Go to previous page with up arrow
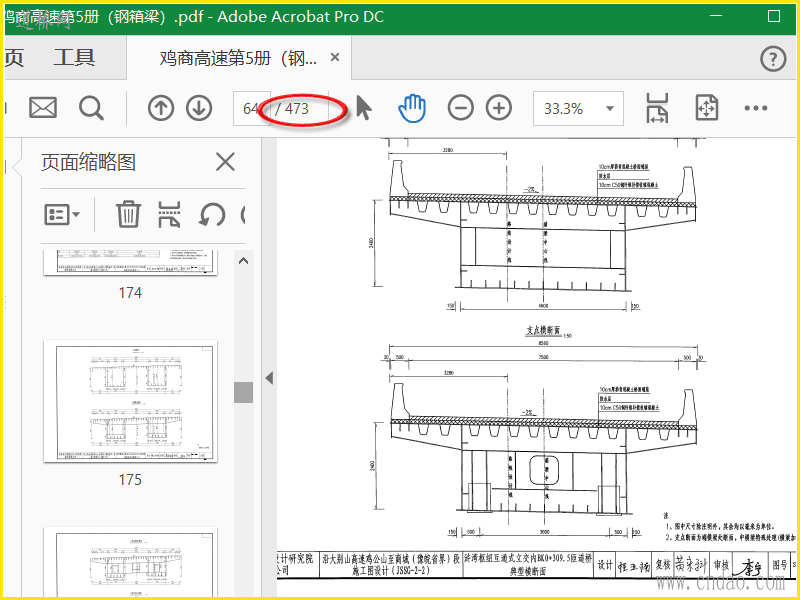 pyautogui.click(x=161, y=108)
